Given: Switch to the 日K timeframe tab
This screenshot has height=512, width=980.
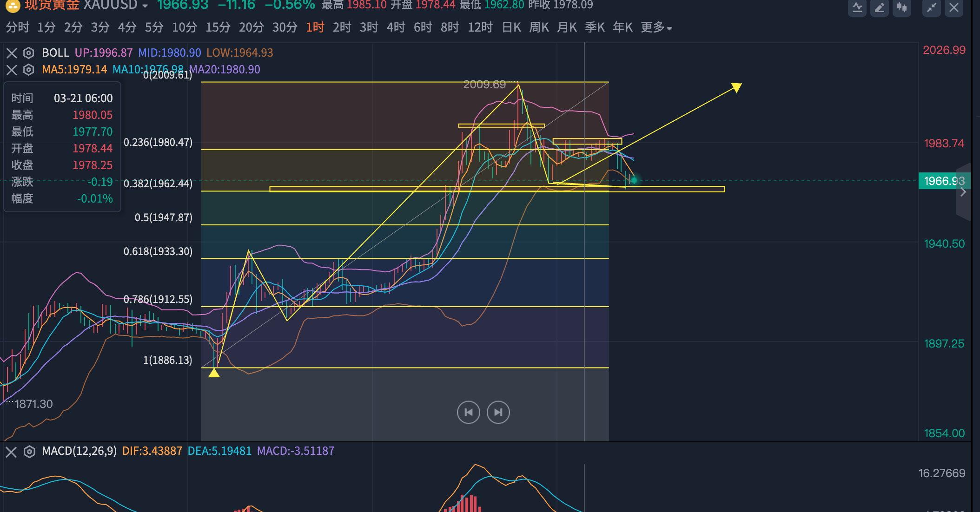Looking at the screenshot, I should tap(511, 27).
